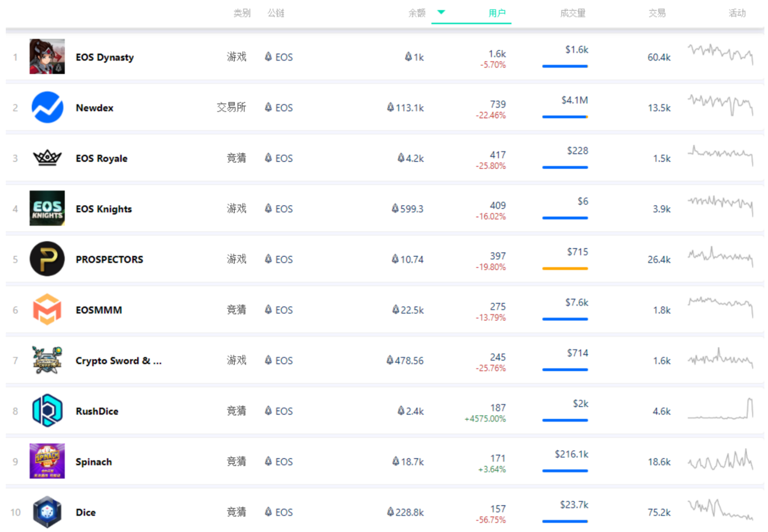This screenshot has height=532, width=768.
Task: Open the EOSMMM orange logo icon
Action: pos(47,309)
